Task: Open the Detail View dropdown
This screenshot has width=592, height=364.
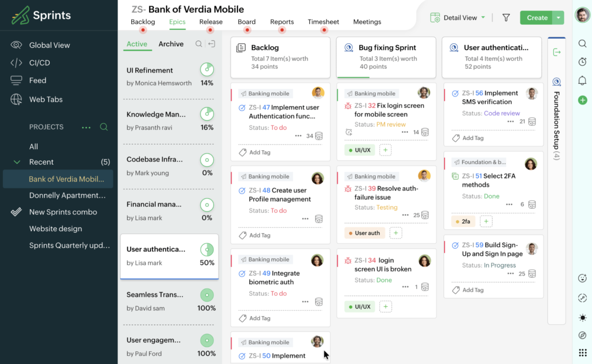Action: pos(458,18)
